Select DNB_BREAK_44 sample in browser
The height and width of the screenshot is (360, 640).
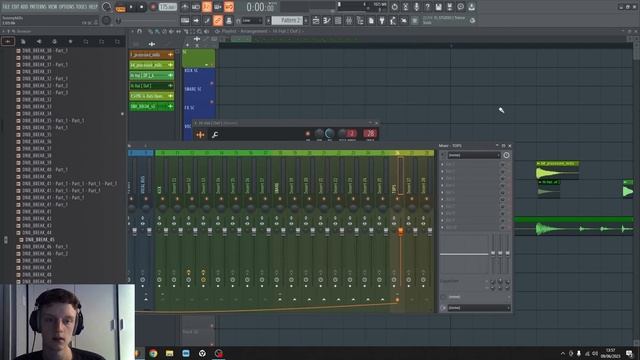point(37,233)
